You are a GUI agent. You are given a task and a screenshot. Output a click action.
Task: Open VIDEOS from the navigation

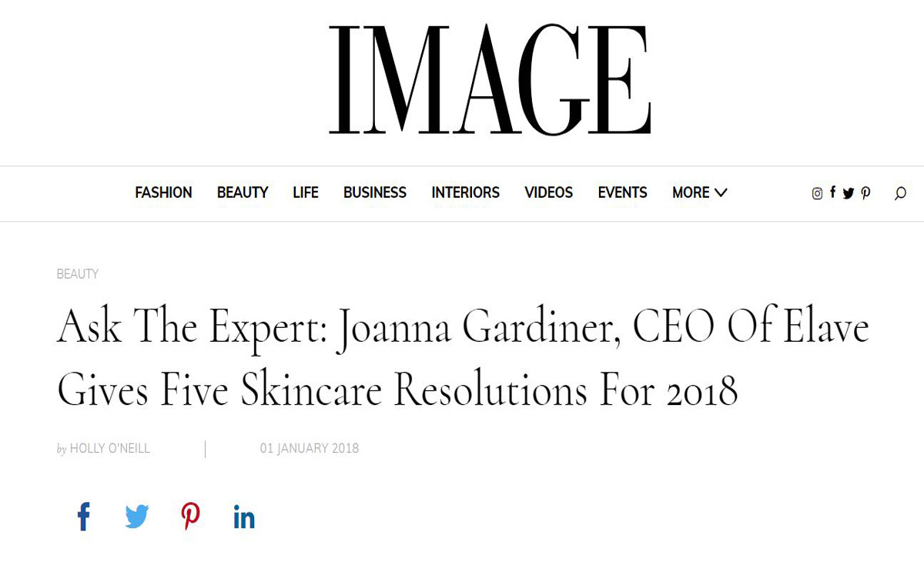549,192
